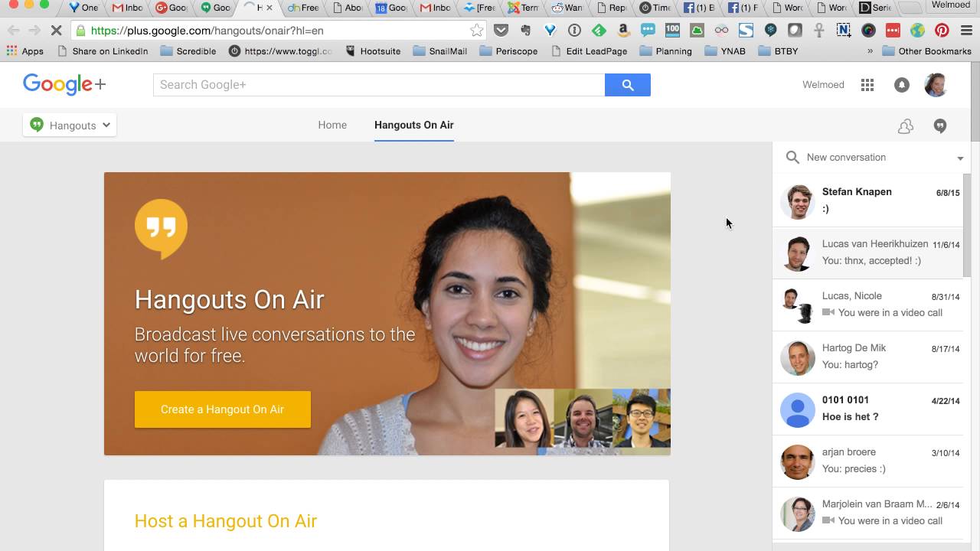Open the YNAB bookmarks folder
This screenshot has width=980, height=551.
[x=724, y=51]
